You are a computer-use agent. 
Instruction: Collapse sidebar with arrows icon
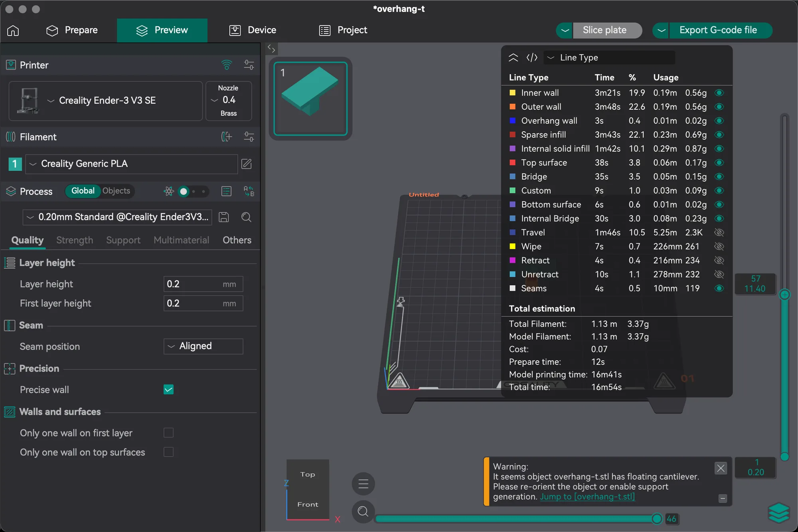tap(271, 49)
